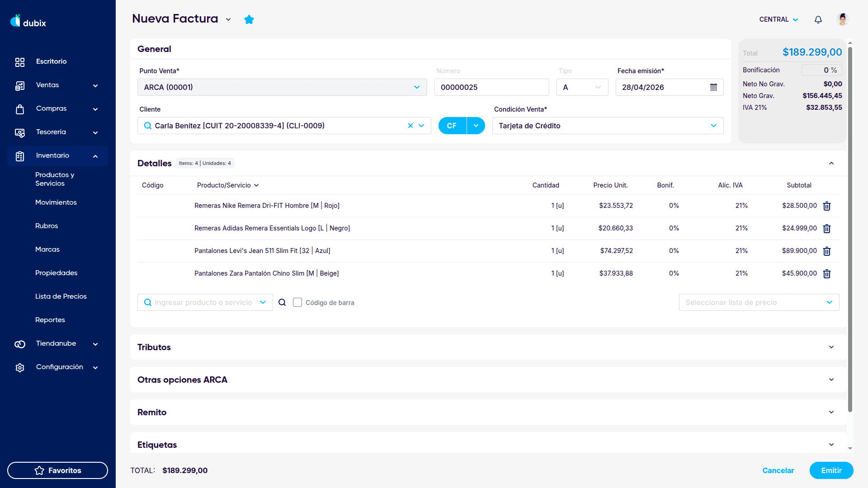Clear selected client Carla Benitez

click(410, 126)
